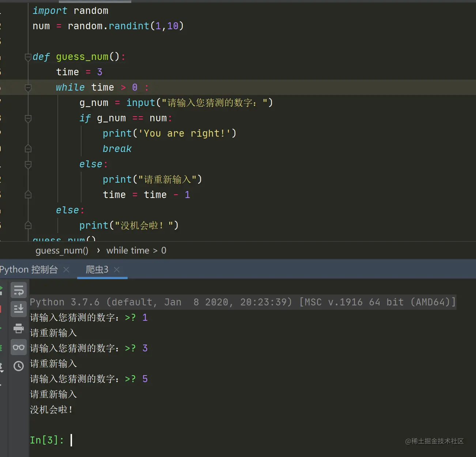Click the console input value 1

point(145,317)
